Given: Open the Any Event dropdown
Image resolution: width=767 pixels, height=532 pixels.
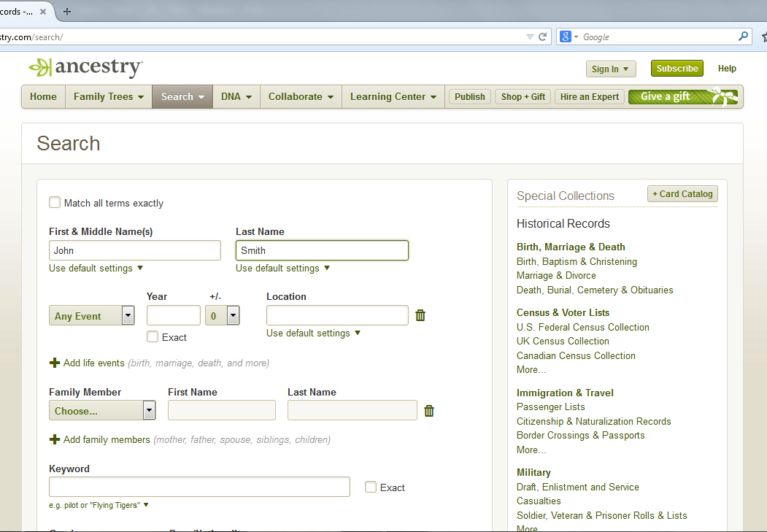Looking at the screenshot, I should point(91,315).
